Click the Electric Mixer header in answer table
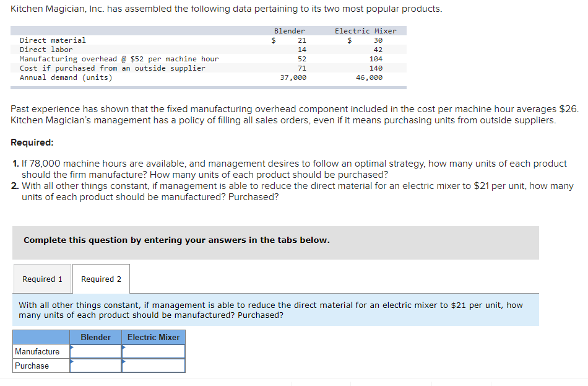Image resolution: width=588 pixels, height=386 pixels. coord(153,337)
